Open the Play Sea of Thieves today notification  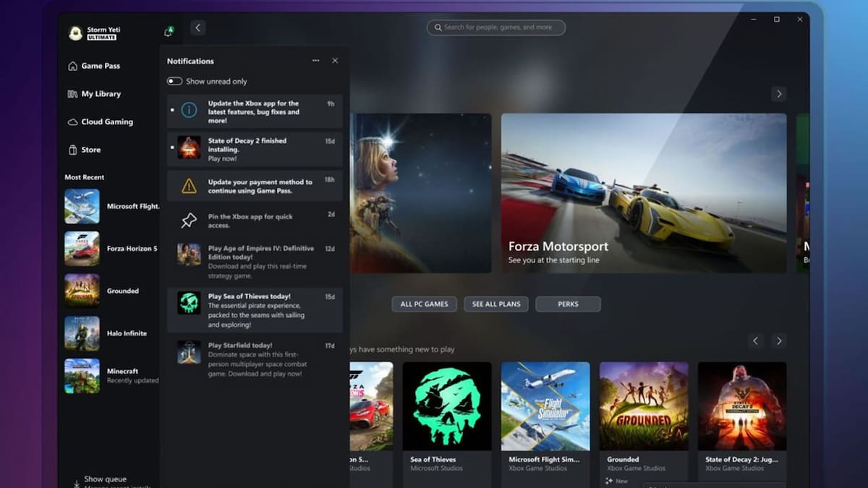point(255,311)
